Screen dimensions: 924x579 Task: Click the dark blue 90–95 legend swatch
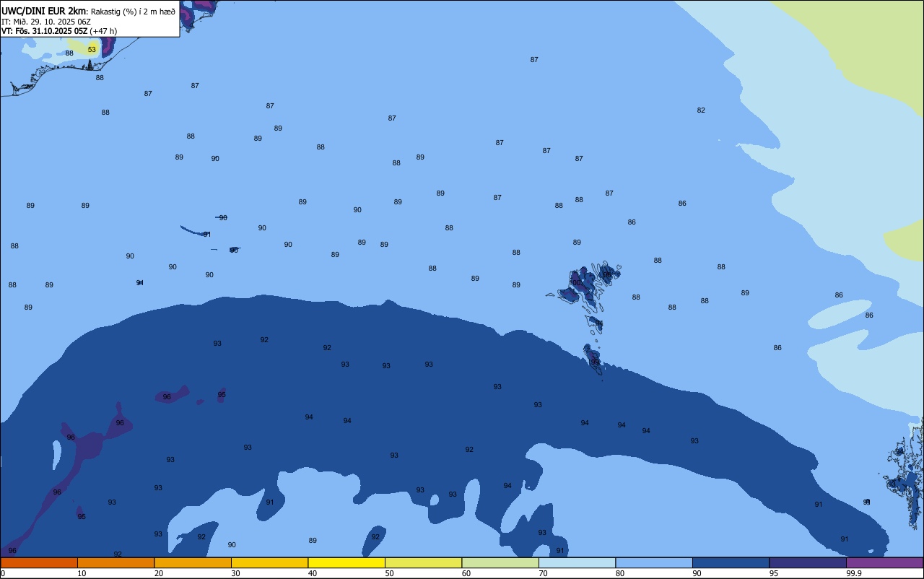pyautogui.click(x=731, y=562)
